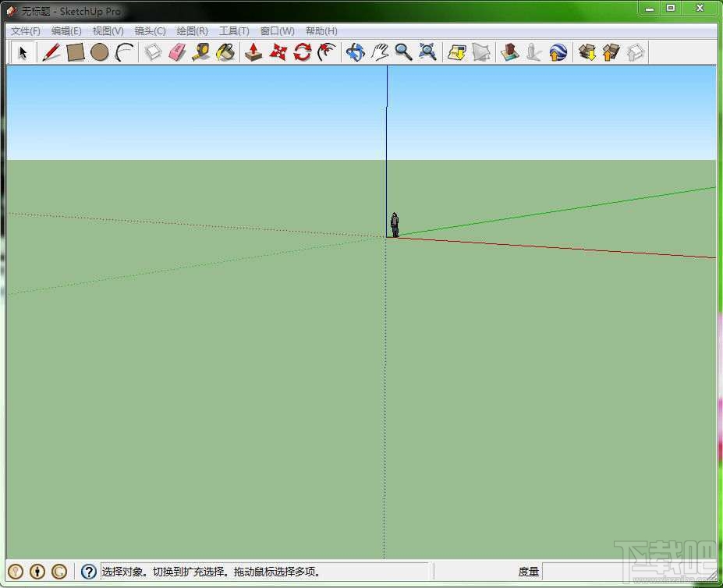This screenshot has height=588, width=723.
Task: Click Zoom Extents to fit the model
Action: pyautogui.click(x=427, y=52)
